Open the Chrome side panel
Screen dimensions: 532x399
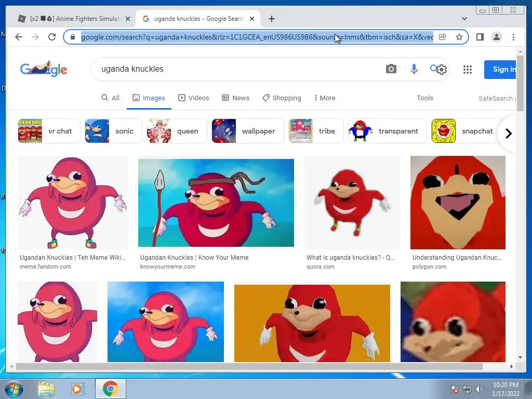click(x=480, y=37)
